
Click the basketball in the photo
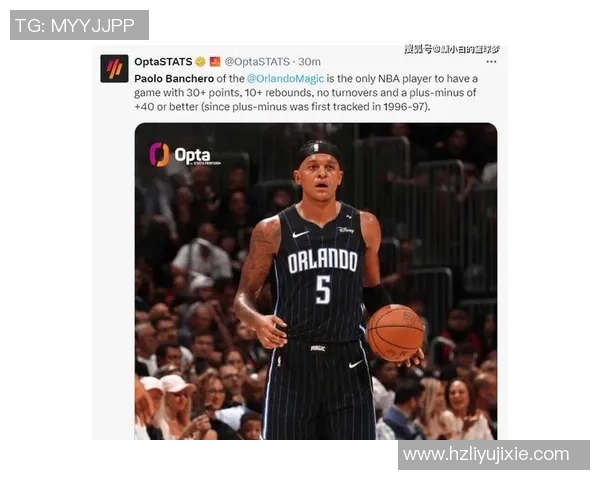click(395, 333)
